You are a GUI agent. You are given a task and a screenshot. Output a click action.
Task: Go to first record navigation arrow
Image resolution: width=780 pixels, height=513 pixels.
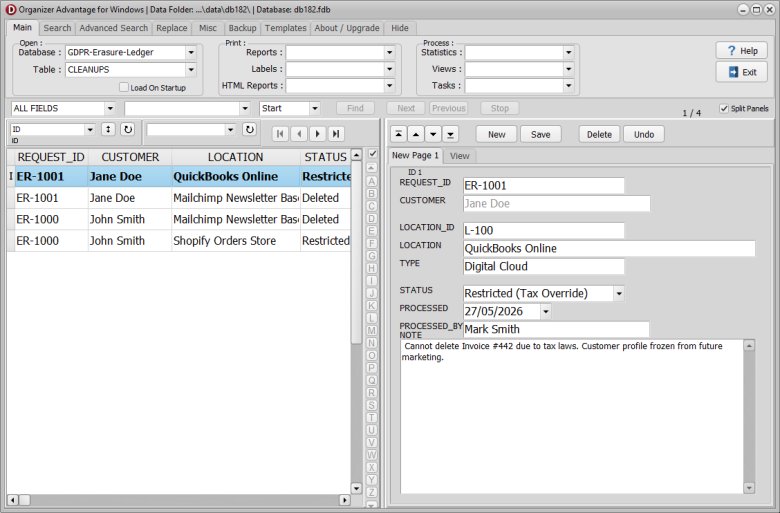(280, 134)
